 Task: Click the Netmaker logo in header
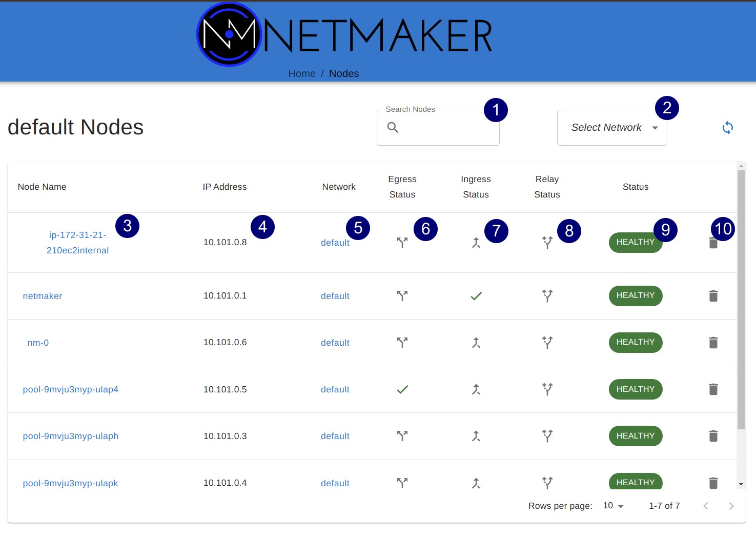pos(344,35)
